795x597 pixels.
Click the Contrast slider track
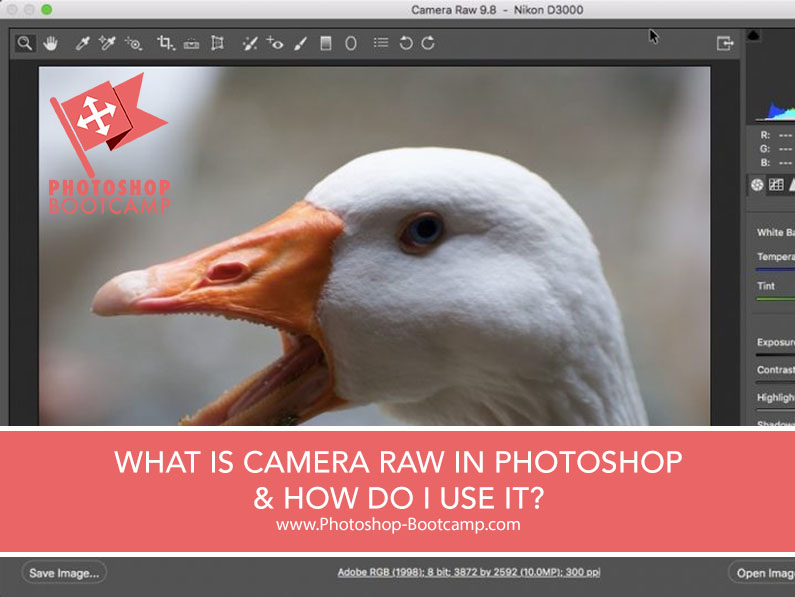pos(775,382)
